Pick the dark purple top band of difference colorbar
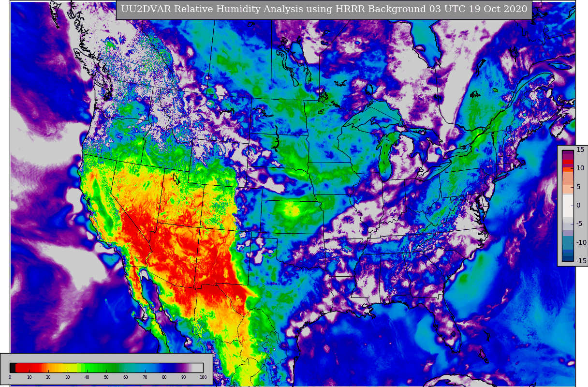 568,153
